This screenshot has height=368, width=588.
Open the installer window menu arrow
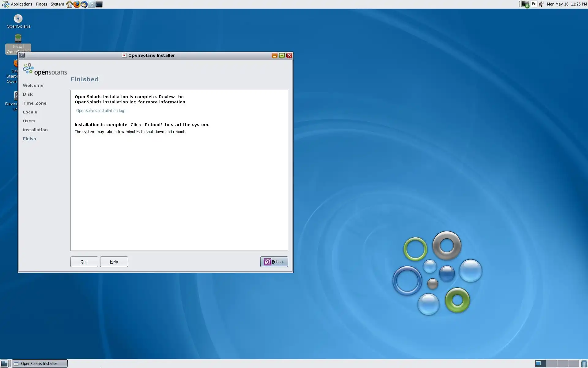(x=22, y=55)
